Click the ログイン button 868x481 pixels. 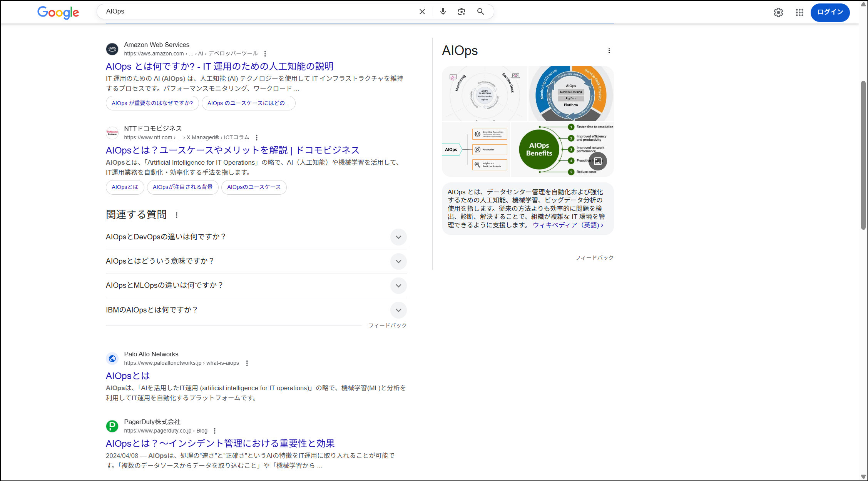tap(830, 12)
